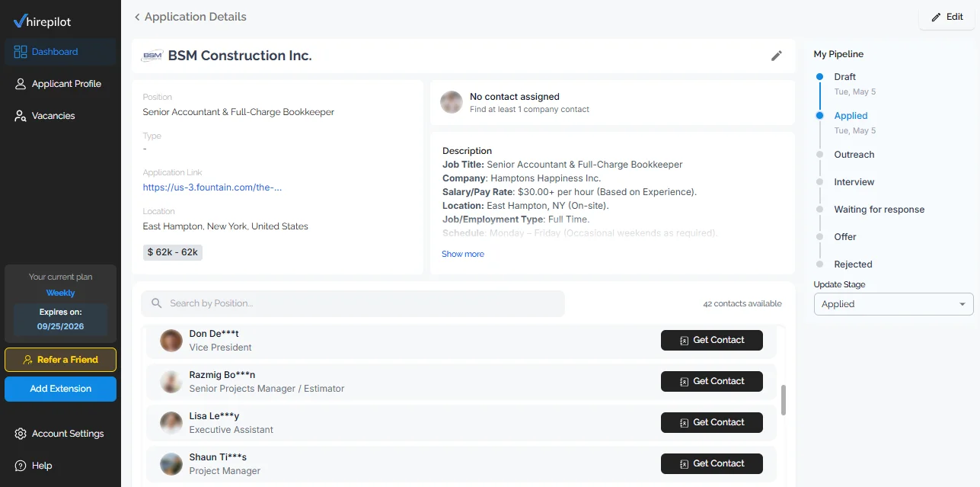Screen dimensions: 980x487
Task: Click the Applicant Profile person icon
Action: click(x=21, y=84)
